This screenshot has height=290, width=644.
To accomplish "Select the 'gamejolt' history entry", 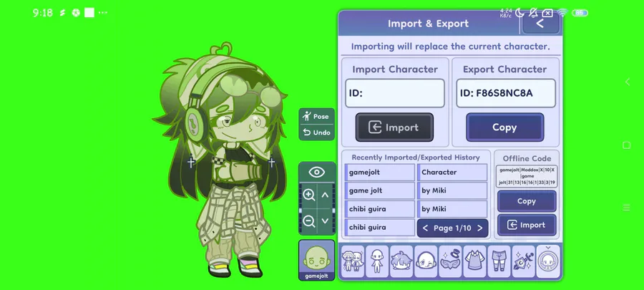I will 380,172.
